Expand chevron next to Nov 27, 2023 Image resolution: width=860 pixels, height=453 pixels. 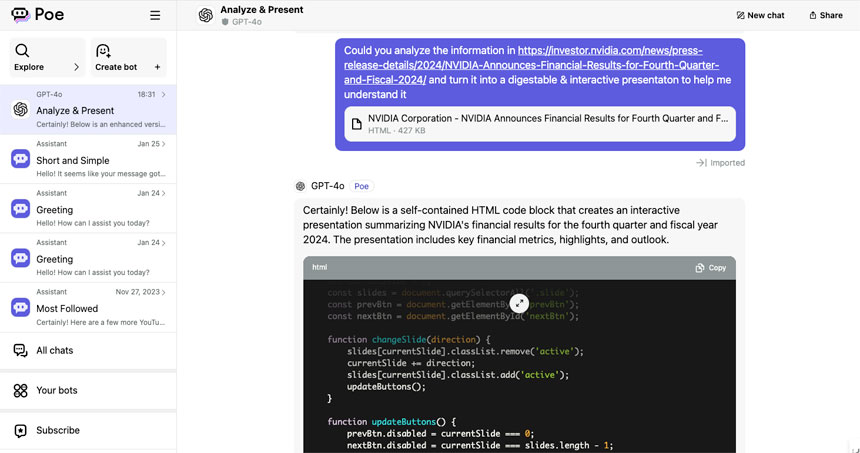[163, 292]
